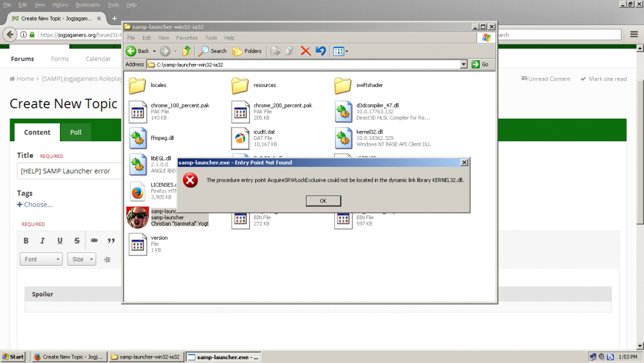Click Underline in the forum editor
This screenshot has height=363, width=644.
60,241
